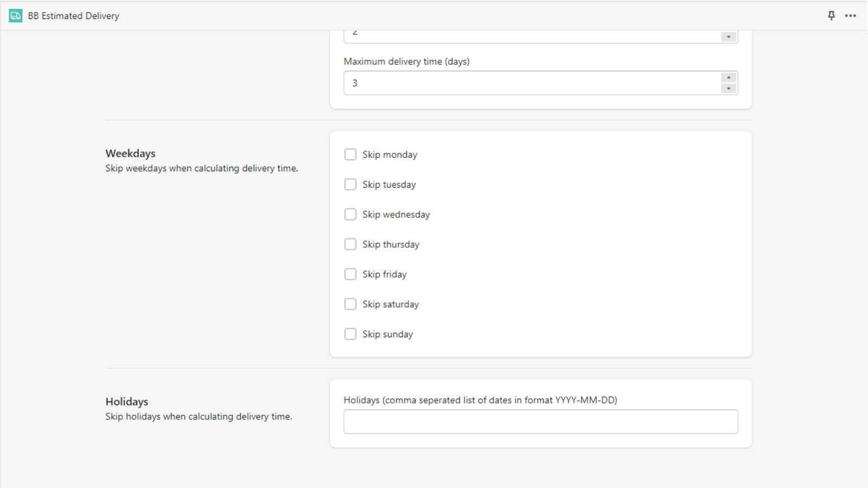Enable the Skip sunday checkbox
Image resolution: width=868 pixels, height=488 pixels.
pyautogui.click(x=350, y=334)
